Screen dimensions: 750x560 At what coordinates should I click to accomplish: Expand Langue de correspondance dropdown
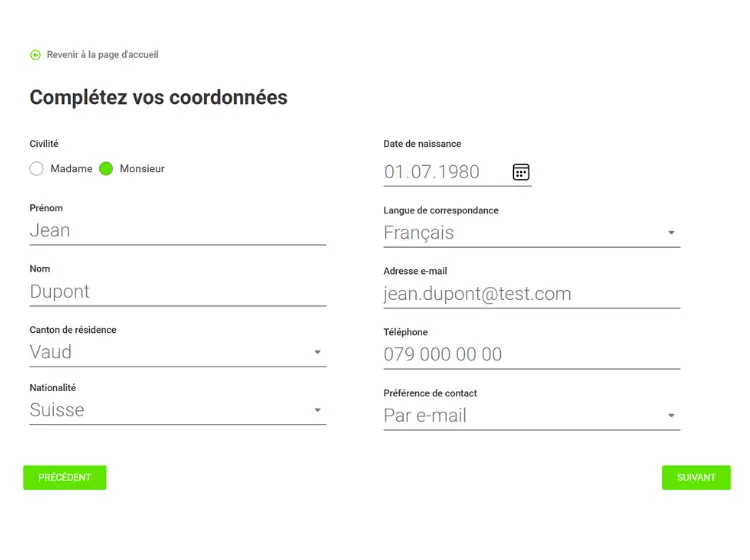tap(671, 233)
